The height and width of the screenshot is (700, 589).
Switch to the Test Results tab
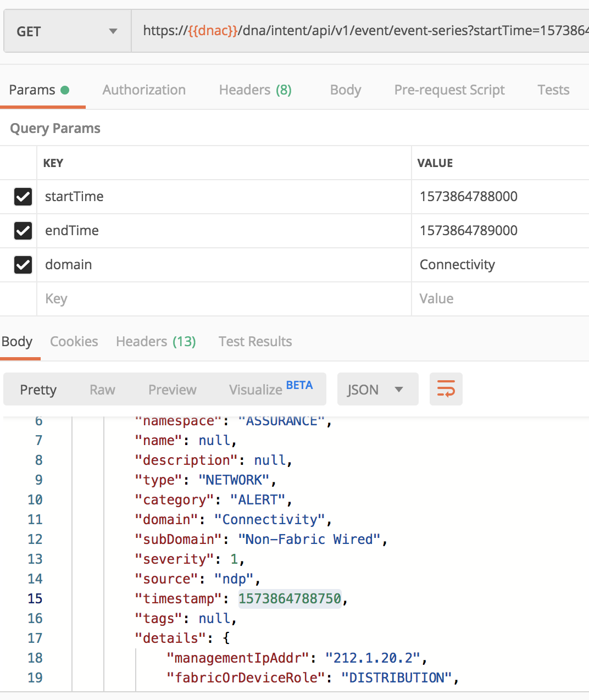pos(255,341)
